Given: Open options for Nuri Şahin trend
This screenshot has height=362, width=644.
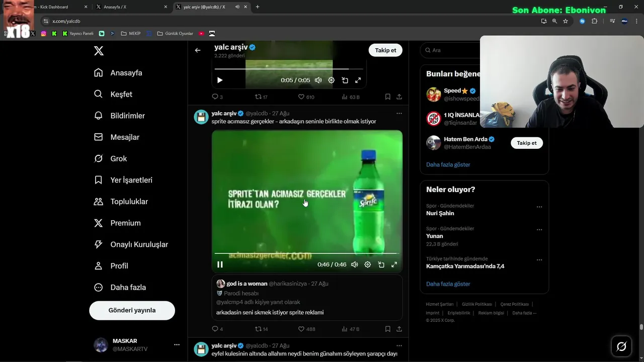Looking at the screenshot, I should [539, 207].
